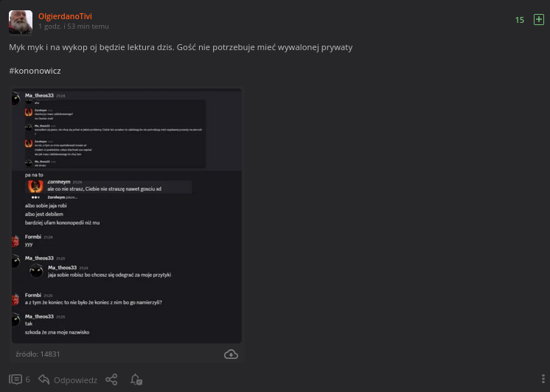
Task: Click Formbi's red avatar in the embedded screenshot
Action: coord(15,240)
